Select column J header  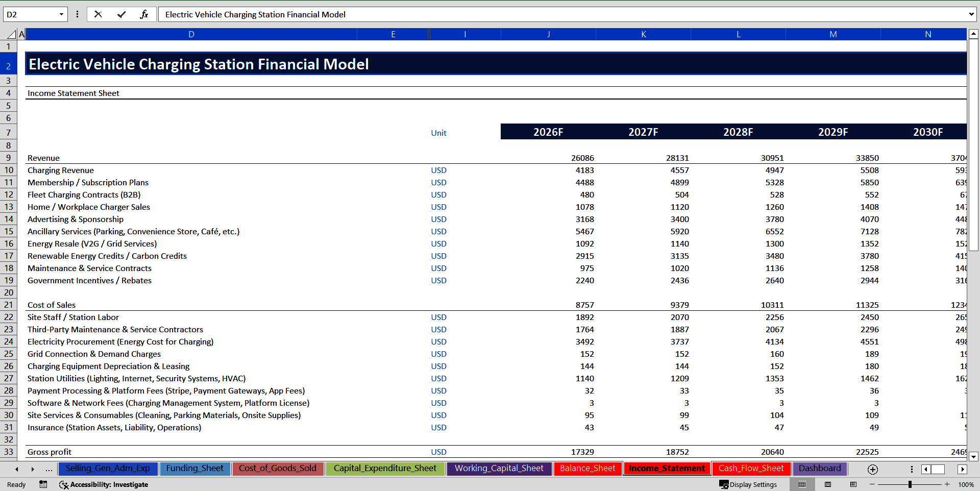(548, 34)
